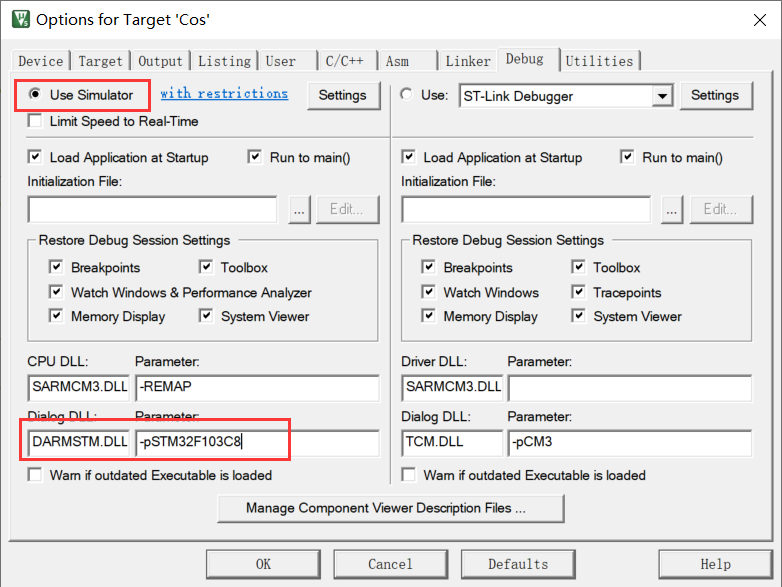
Task: Click the -REMAP parameter field
Action: [x=257, y=388]
